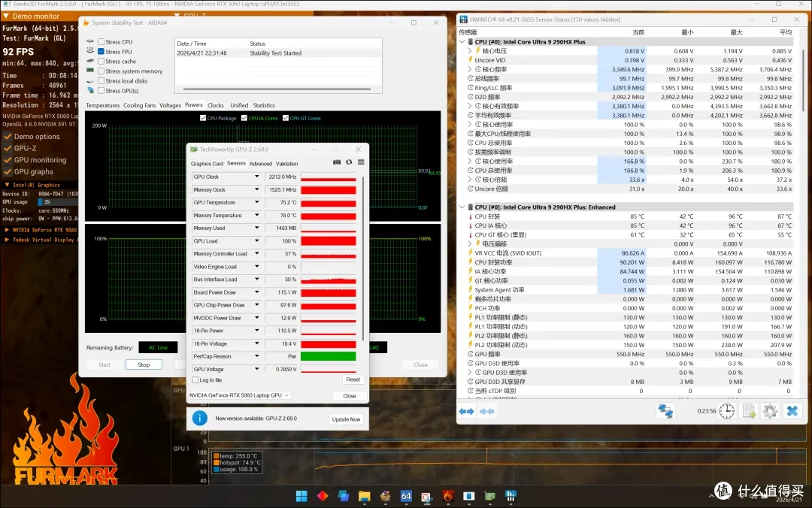Click GPU-Z sensors vertical scrollbar
This screenshot has height=508, width=812.
point(362,259)
